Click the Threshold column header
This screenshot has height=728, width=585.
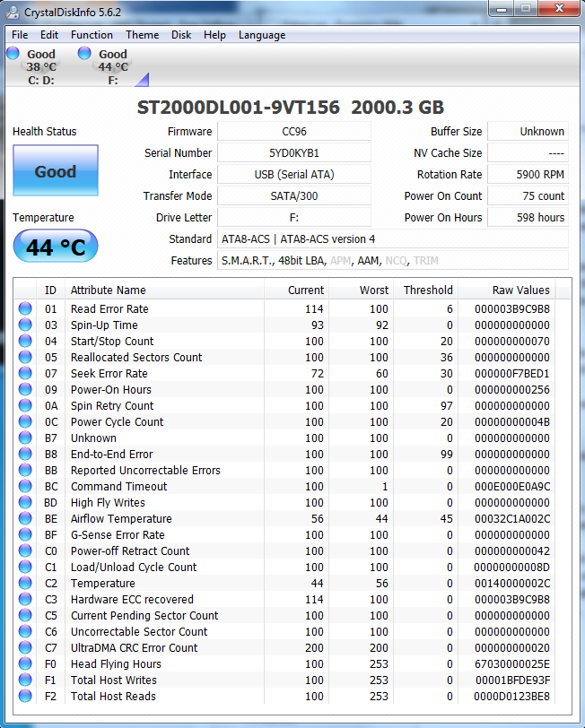(425, 290)
